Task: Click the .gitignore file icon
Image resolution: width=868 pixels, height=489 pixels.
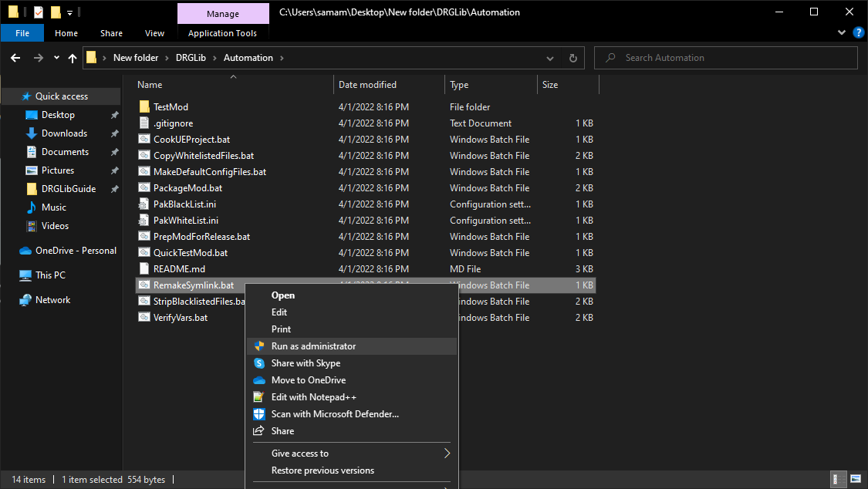Action: [144, 123]
